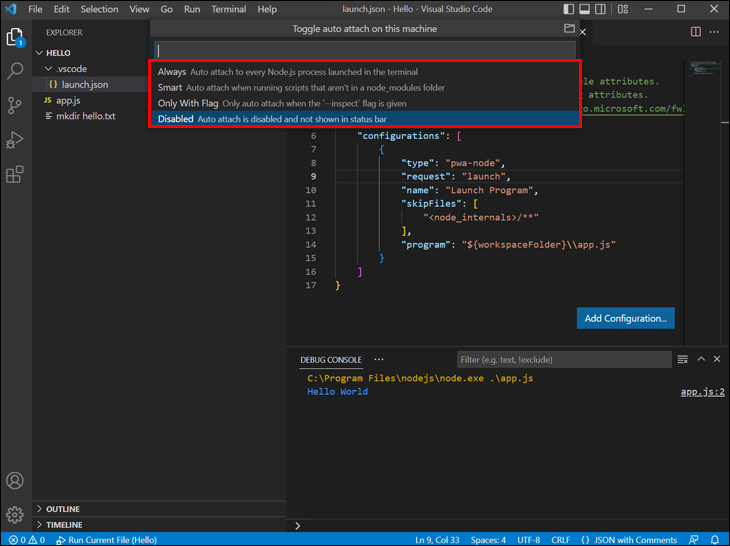Open the Extensions view
Viewport: 730px width, 546px height.
pos(15,175)
